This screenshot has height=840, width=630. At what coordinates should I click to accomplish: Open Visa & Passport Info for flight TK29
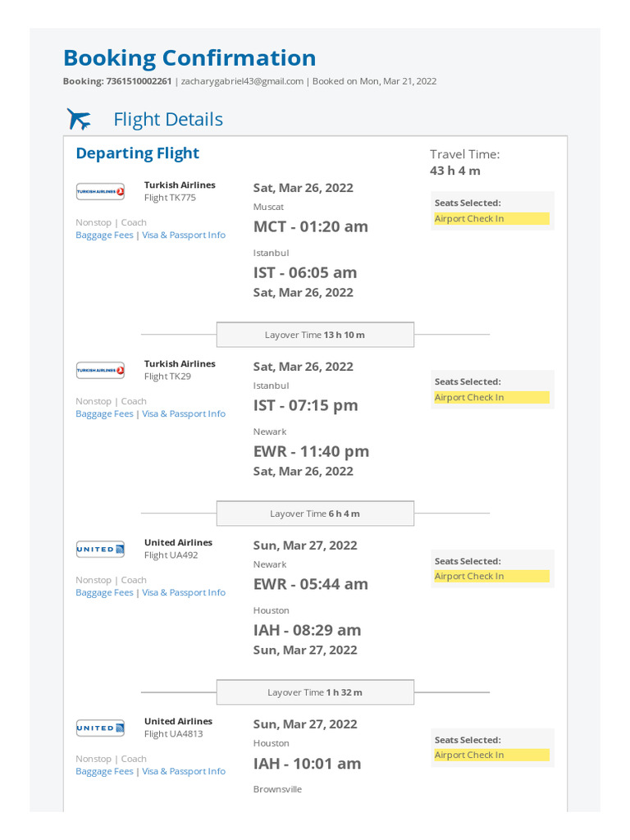click(x=184, y=414)
